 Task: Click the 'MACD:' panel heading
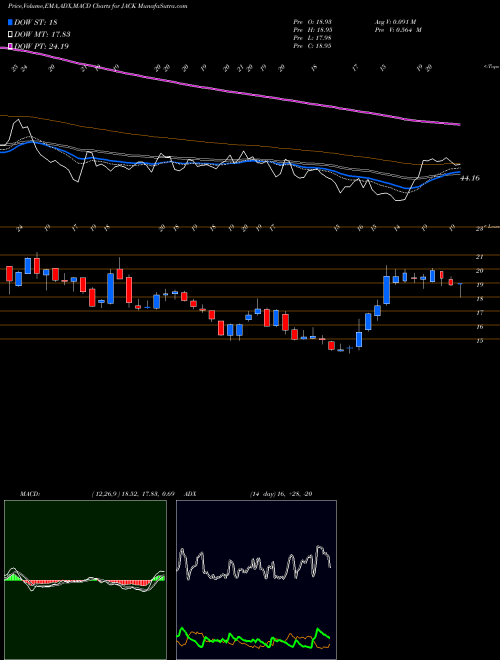click(30, 494)
